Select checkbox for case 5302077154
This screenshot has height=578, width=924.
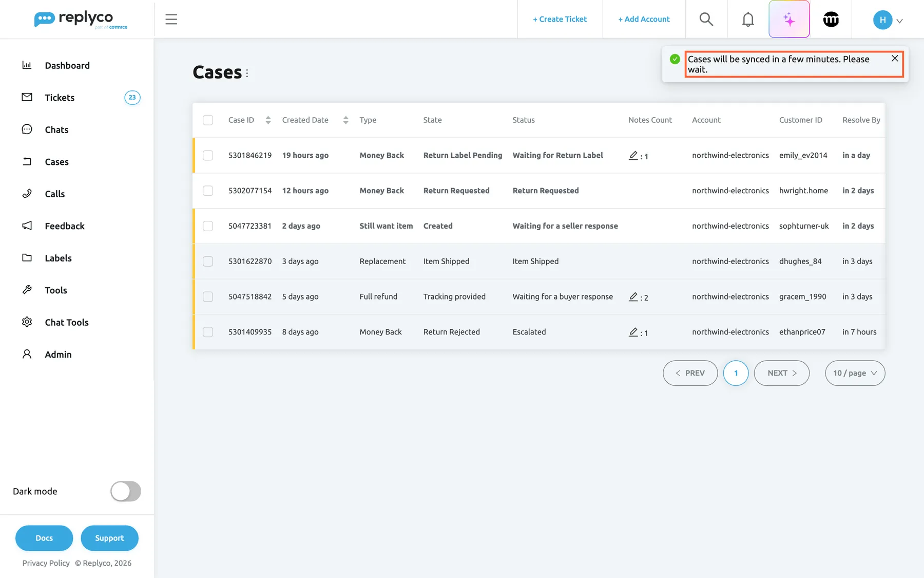pos(208,191)
